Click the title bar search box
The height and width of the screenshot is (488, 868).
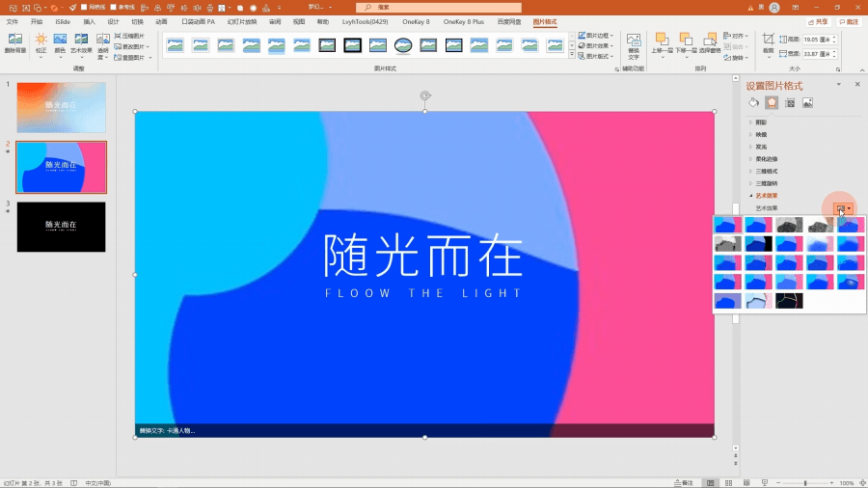click(x=439, y=7)
